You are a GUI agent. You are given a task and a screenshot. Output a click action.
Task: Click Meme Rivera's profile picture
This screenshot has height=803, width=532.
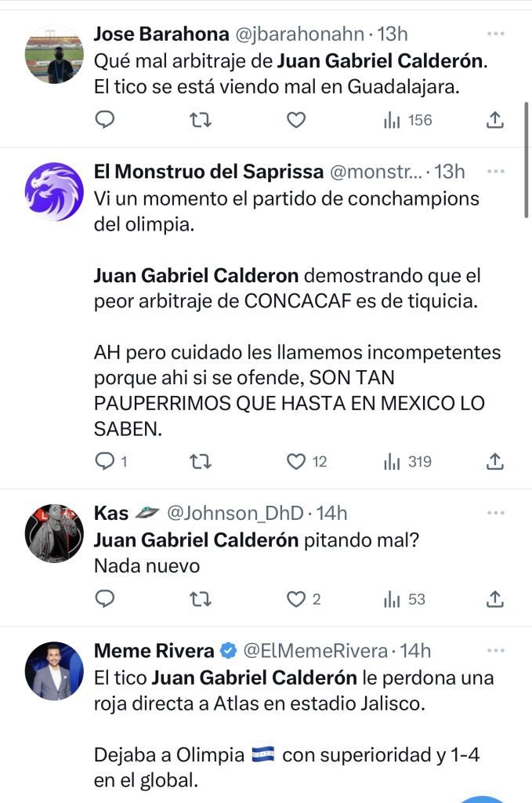pyautogui.click(x=54, y=670)
